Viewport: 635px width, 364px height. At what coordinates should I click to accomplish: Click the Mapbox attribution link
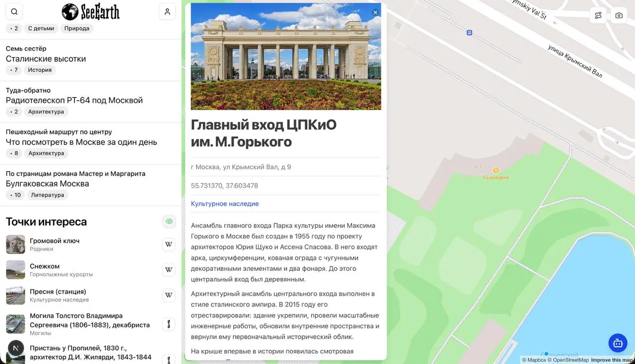(534, 360)
